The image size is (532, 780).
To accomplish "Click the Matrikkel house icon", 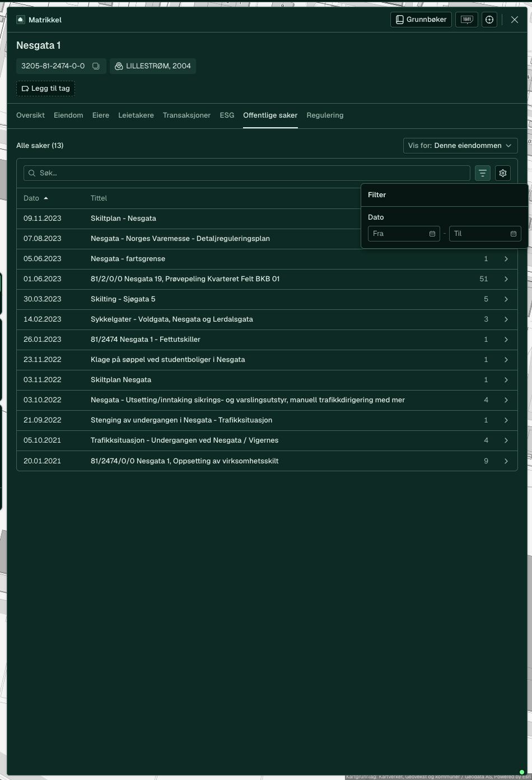I will pyautogui.click(x=21, y=20).
